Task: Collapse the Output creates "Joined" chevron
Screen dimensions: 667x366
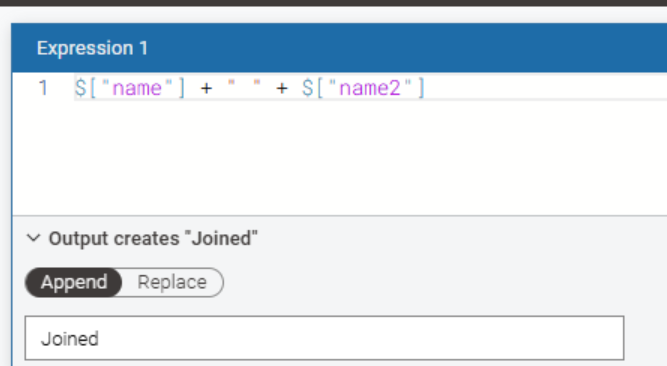Action: 34,238
